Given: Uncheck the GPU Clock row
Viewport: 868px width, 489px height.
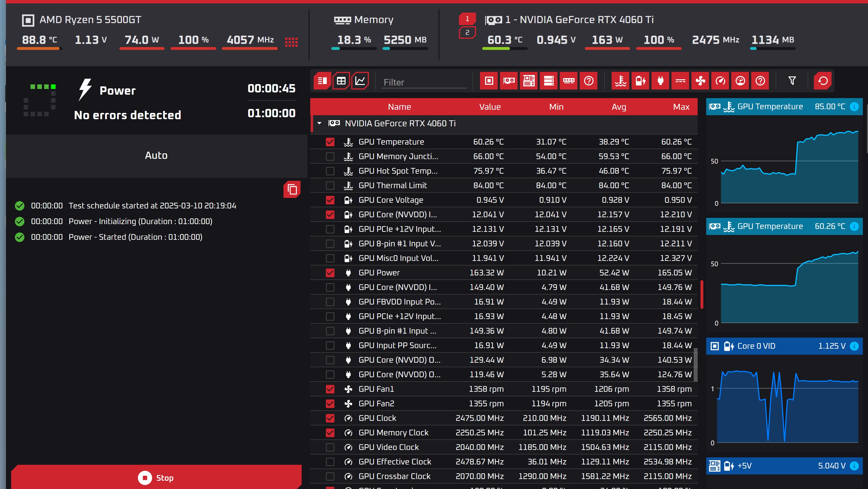Looking at the screenshot, I should click(x=330, y=418).
